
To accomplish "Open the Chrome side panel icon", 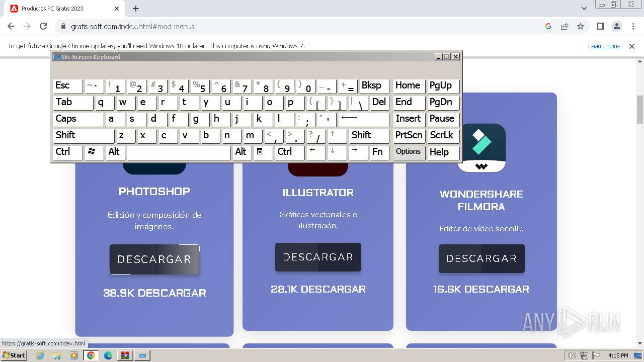I will 600,26.
